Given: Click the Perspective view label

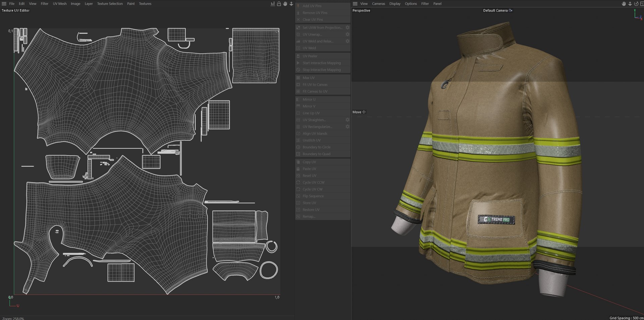Looking at the screenshot, I should [361, 10].
